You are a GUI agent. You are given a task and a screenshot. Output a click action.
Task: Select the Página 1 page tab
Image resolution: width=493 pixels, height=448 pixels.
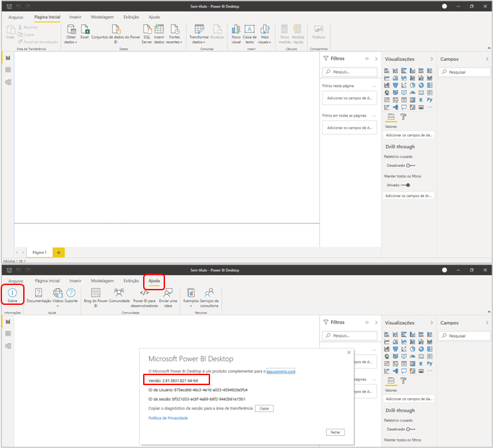click(39, 252)
